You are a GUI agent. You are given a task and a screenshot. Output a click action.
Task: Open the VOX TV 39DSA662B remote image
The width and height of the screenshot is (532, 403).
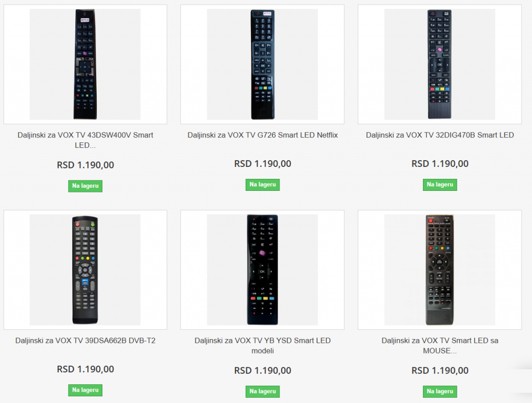(85, 270)
